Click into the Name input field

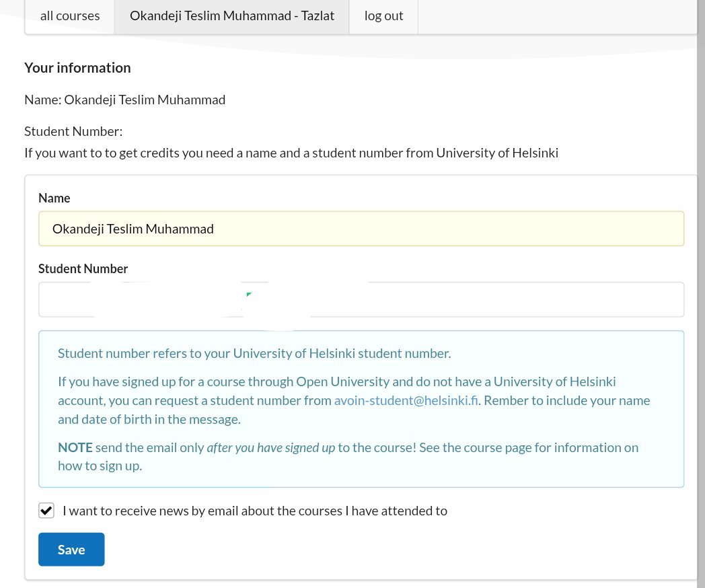click(x=361, y=228)
